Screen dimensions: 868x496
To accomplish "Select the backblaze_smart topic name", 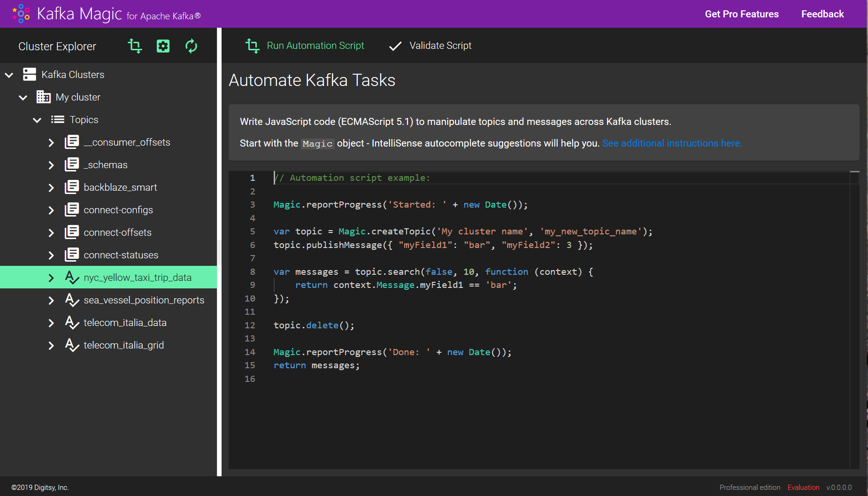I will (x=120, y=187).
